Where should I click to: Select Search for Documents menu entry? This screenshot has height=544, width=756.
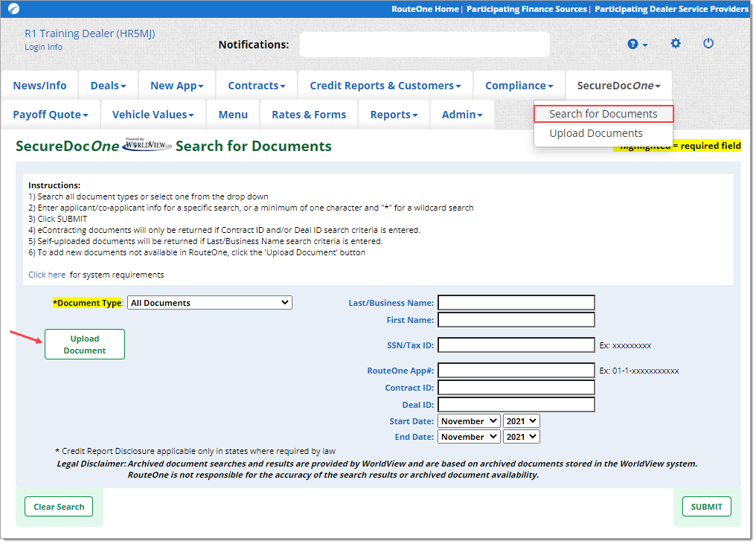pos(603,114)
